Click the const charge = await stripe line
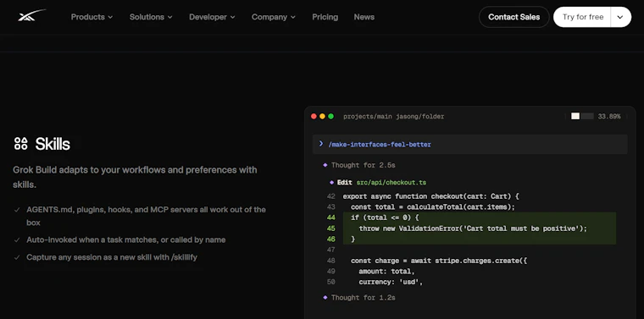Viewport: 644px width, 319px height. coord(439,261)
